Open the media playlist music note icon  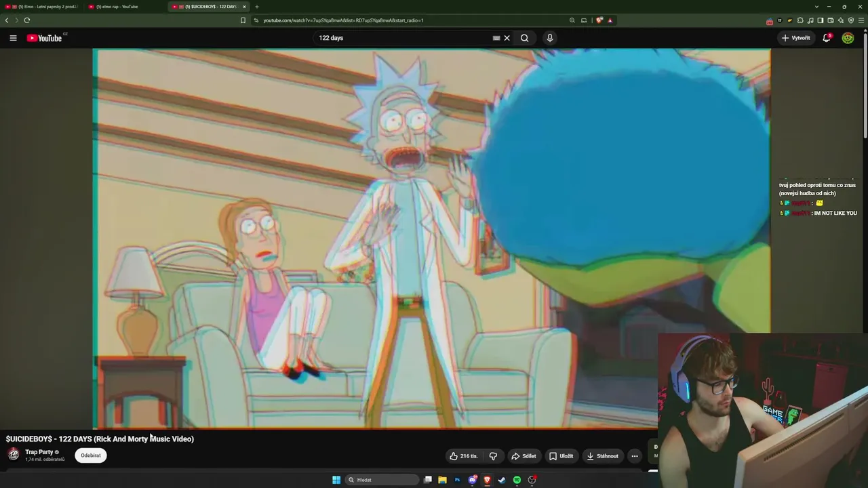[x=810, y=20]
